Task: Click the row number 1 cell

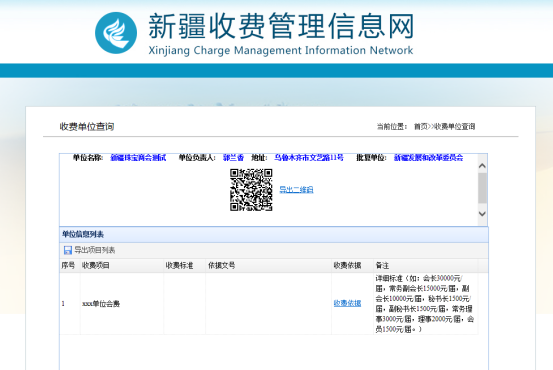Action: click(x=70, y=304)
